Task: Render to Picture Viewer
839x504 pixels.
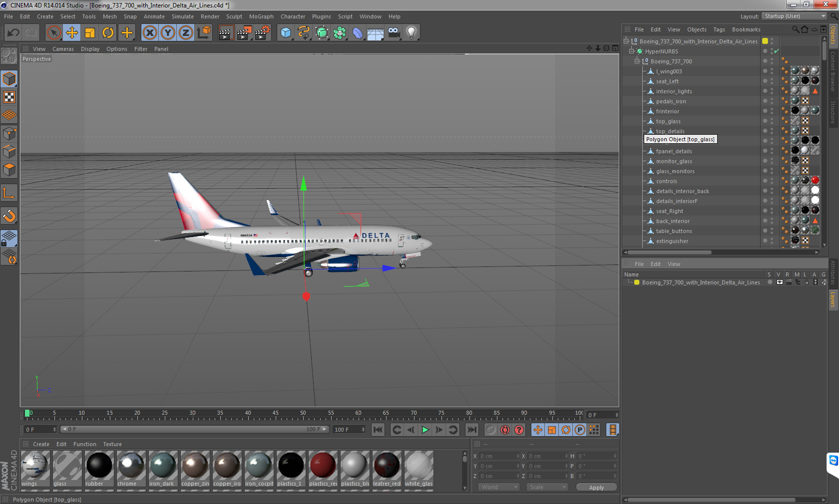Action: pos(244,33)
